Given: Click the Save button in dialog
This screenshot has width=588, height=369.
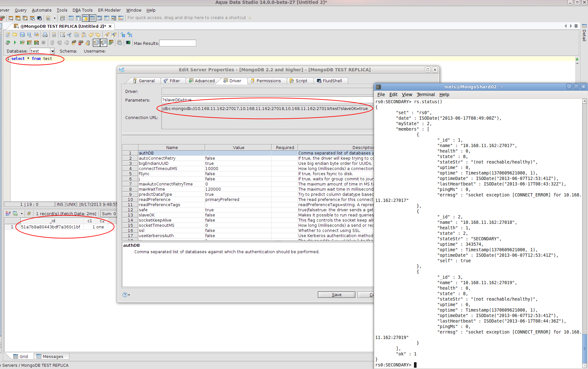Looking at the screenshot, I should pos(336,294).
